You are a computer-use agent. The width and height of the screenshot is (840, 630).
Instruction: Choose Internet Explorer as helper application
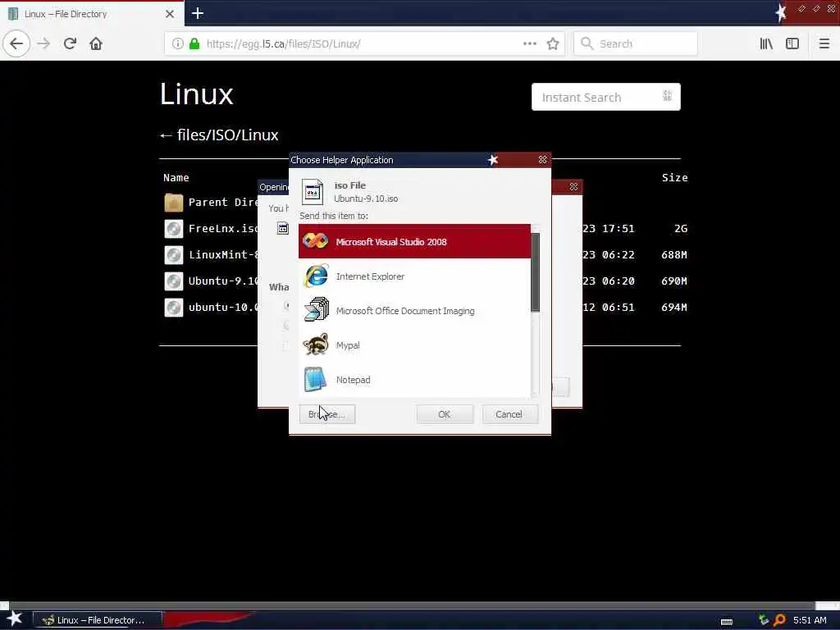[414, 276]
